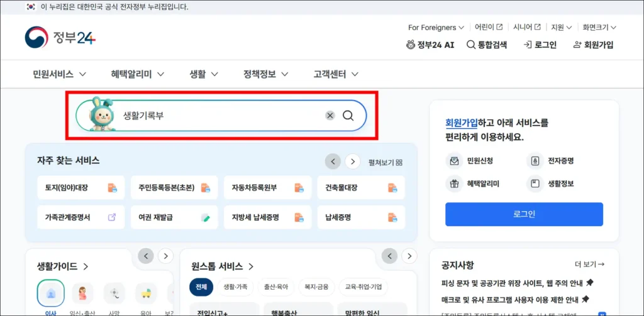644x316 pixels.
Task: Open 지방세 납세증명 service
Action: 268,217
